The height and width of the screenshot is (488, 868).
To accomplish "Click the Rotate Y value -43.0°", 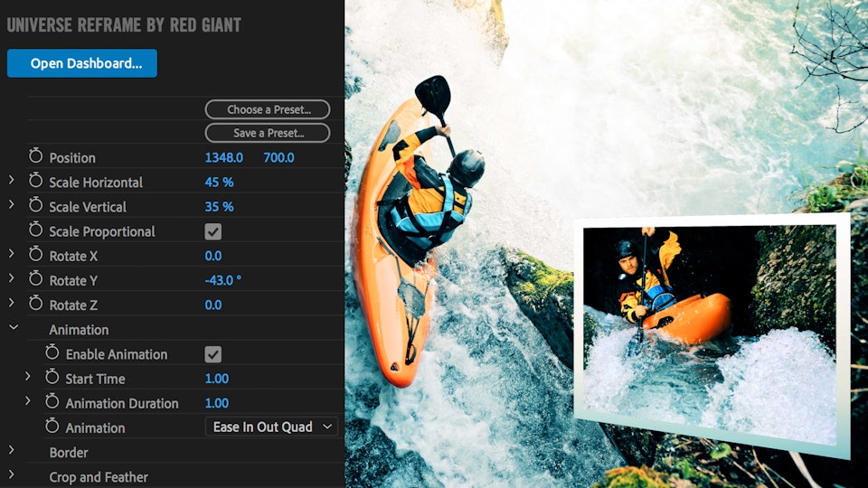I will pyautogui.click(x=222, y=280).
